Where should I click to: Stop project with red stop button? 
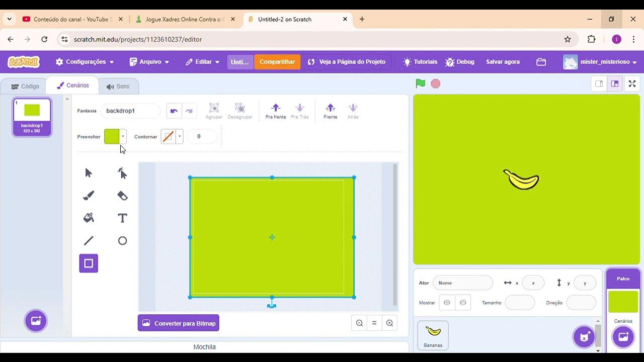click(436, 83)
